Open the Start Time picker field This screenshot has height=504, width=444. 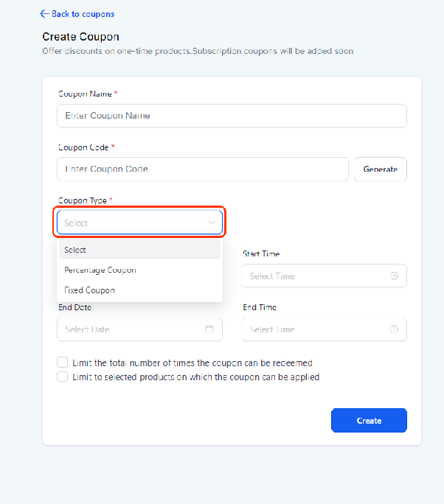pos(324,276)
